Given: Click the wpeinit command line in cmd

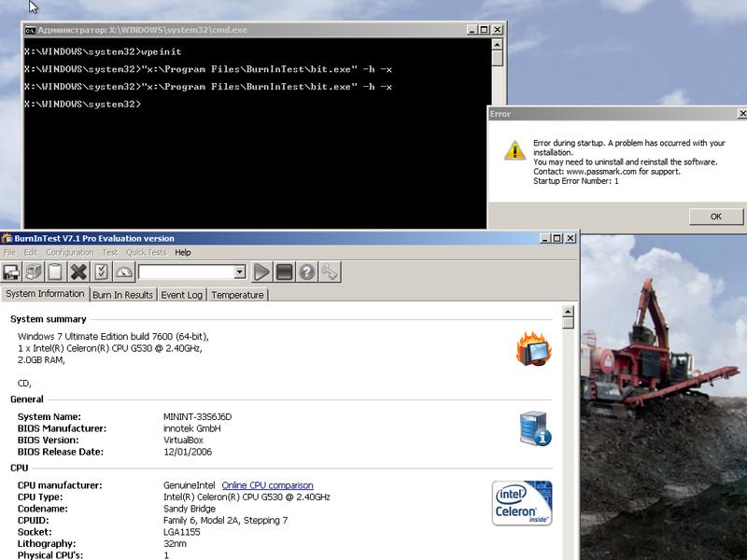Looking at the screenshot, I should [x=103, y=52].
